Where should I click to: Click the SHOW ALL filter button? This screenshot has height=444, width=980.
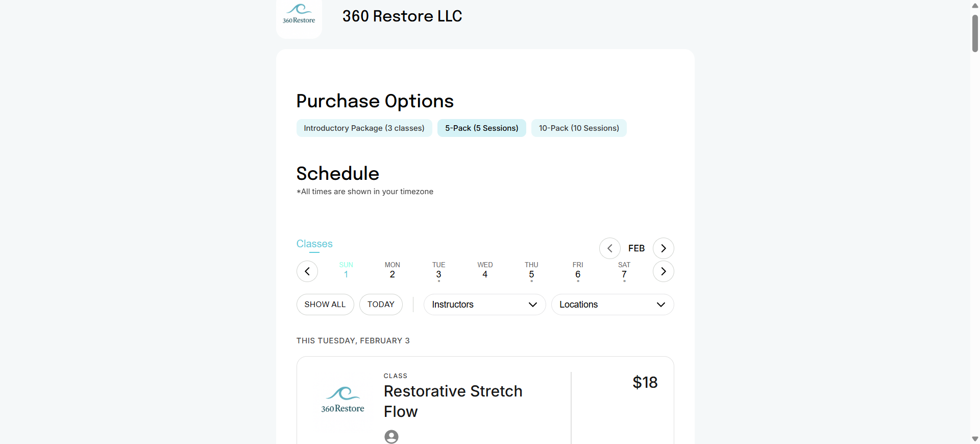click(x=325, y=305)
